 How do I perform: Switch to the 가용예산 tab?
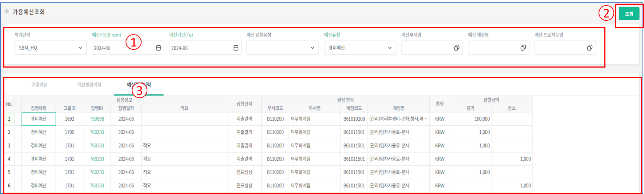coord(40,85)
